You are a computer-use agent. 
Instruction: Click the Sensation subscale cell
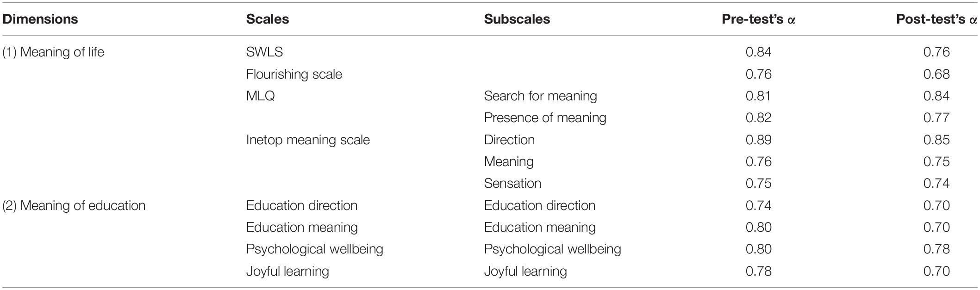coord(512,184)
